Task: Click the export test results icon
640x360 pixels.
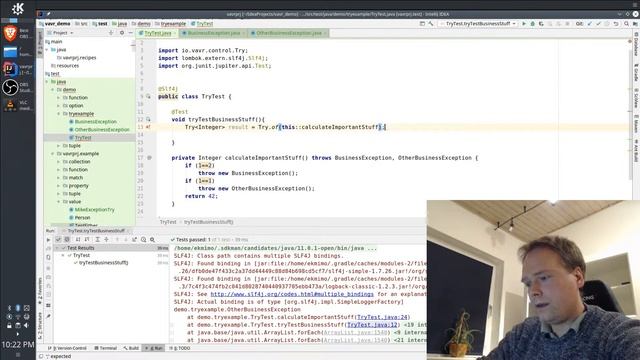Action: [134, 240]
